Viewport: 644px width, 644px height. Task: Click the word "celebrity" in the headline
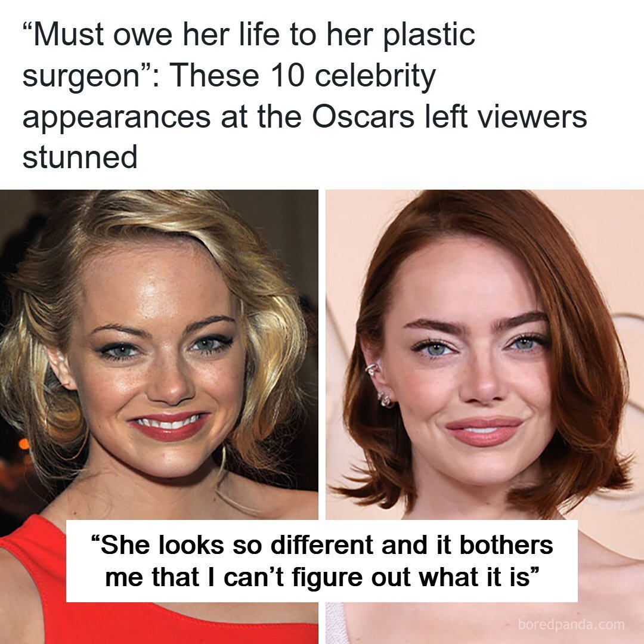click(375, 77)
